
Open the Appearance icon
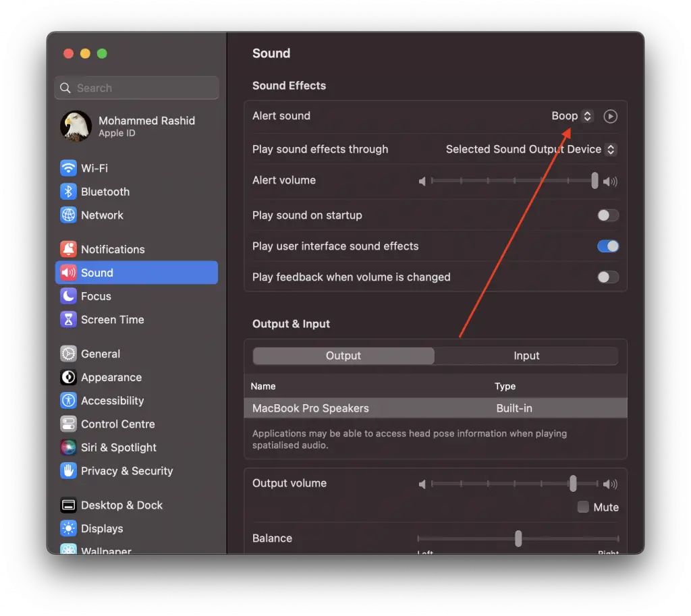coord(68,377)
